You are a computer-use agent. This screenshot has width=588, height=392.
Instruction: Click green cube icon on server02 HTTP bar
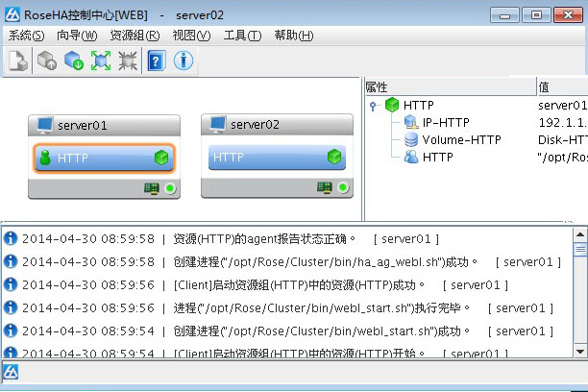coord(334,157)
